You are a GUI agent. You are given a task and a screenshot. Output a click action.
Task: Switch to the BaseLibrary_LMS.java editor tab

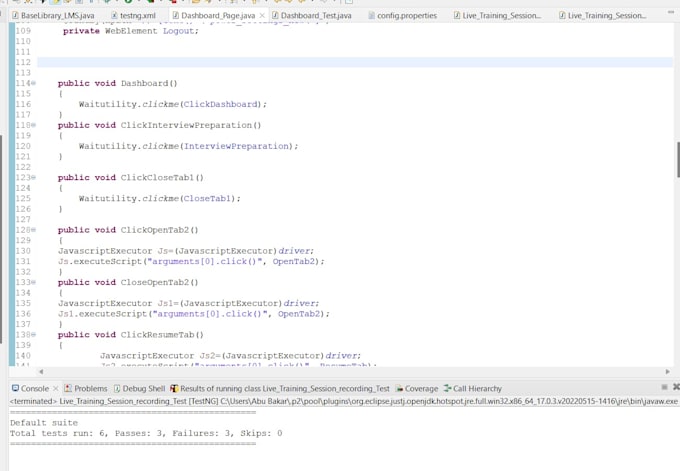(50, 16)
